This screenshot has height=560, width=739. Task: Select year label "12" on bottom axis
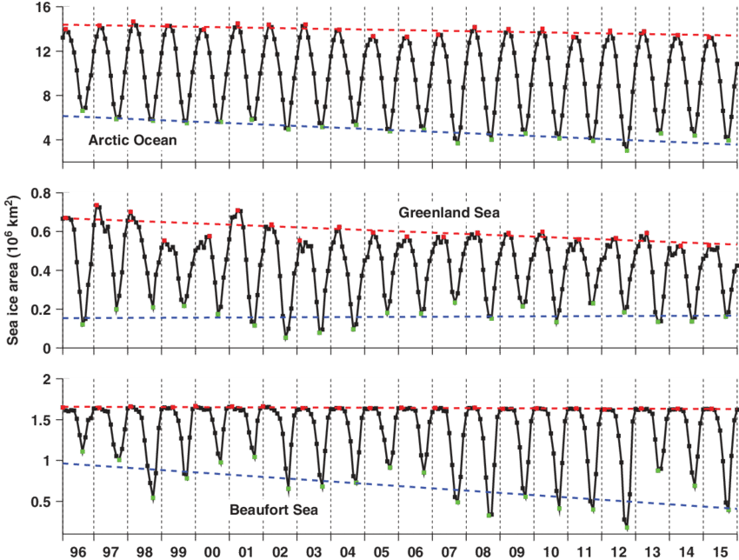click(x=618, y=552)
